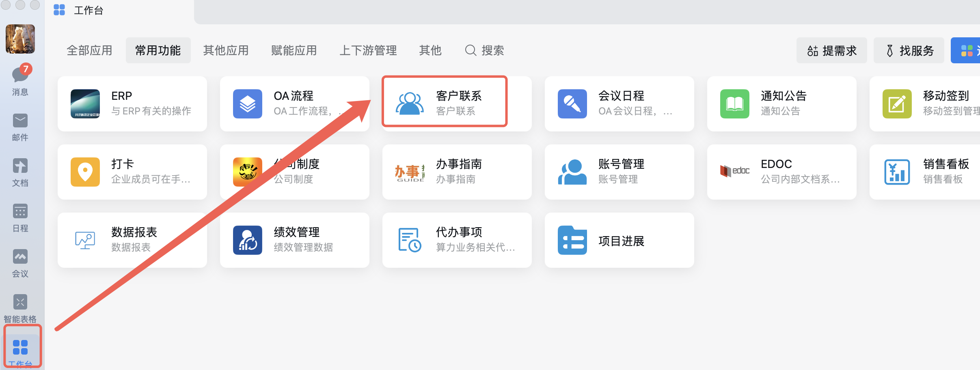
Task: Switch to the 全部应用 tab
Action: pos(89,50)
